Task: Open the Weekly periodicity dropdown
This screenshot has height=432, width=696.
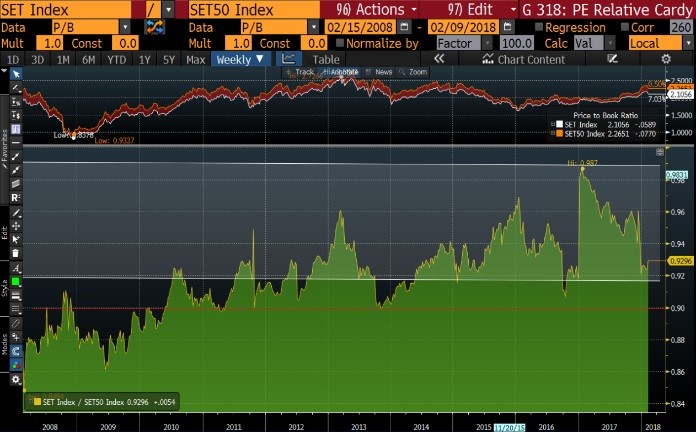Action: [x=240, y=59]
